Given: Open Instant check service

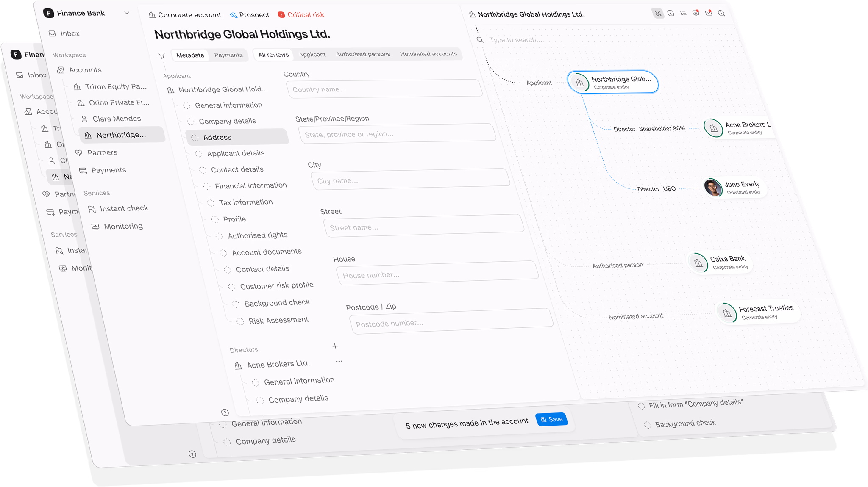Looking at the screenshot, I should (118, 208).
